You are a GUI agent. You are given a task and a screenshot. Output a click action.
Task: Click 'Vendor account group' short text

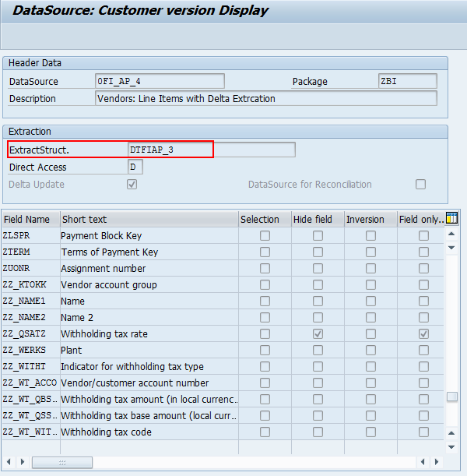pyautogui.click(x=109, y=285)
